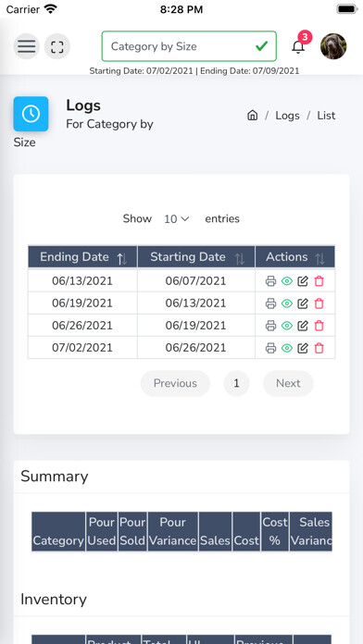Open Logs breadcrumb link
Image resolution: width=363 pixels, height=644 pixels.
(287, 116)
